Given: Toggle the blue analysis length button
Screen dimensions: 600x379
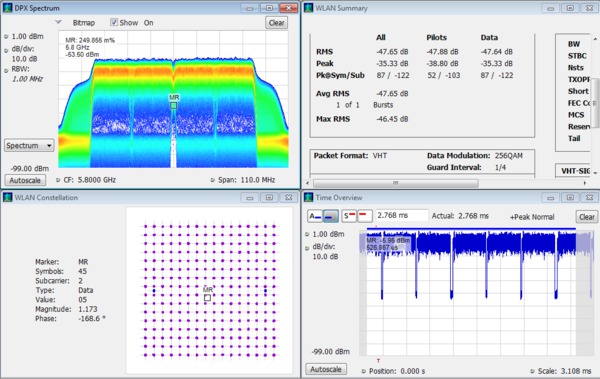Looking at the screenshot, I should [331, 216].
